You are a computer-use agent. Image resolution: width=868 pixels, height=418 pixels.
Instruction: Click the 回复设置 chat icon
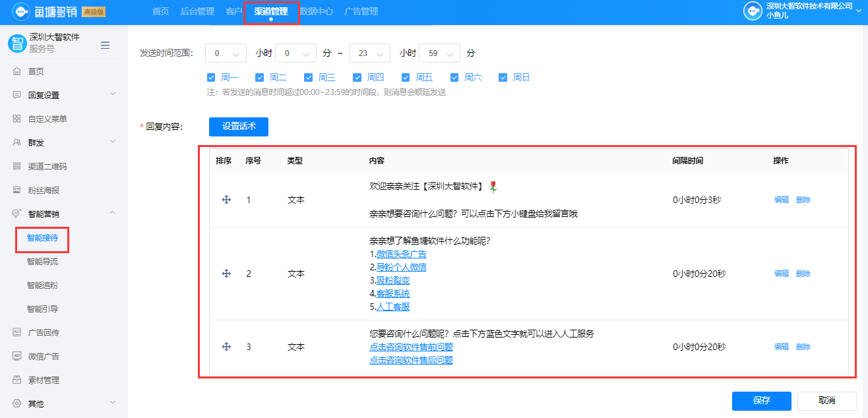[16, 95]
